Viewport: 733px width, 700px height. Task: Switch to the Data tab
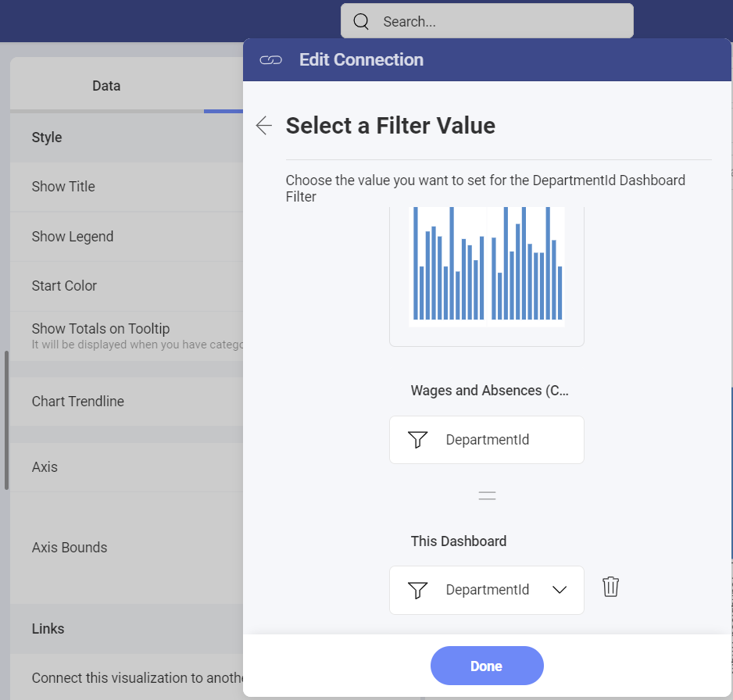click(x=106, y=86)
